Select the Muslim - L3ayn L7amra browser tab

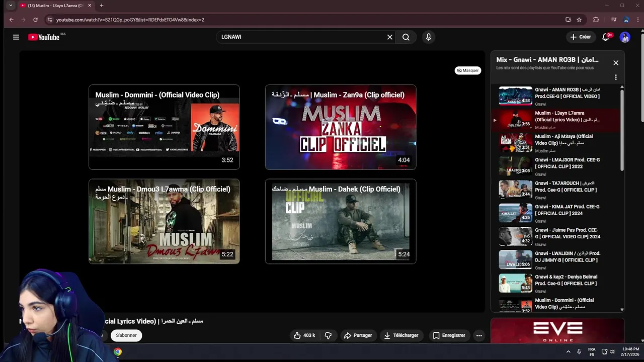[56, 6]
